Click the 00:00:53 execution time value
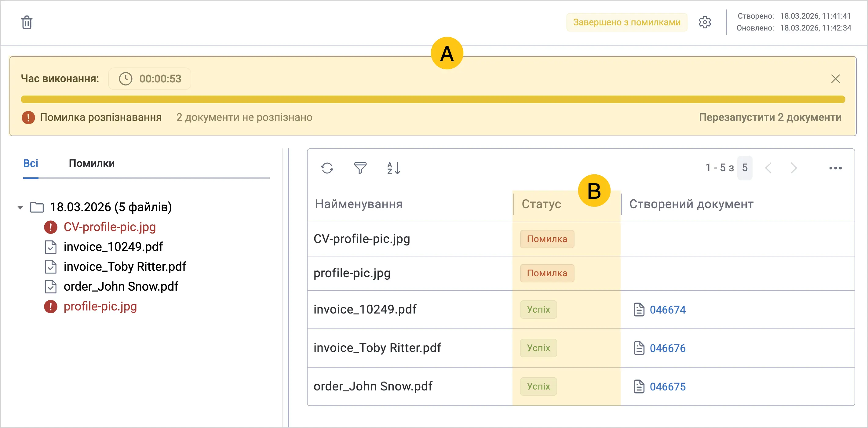The width and height of the screenshot is (868, 428). [x=160, y=79]
